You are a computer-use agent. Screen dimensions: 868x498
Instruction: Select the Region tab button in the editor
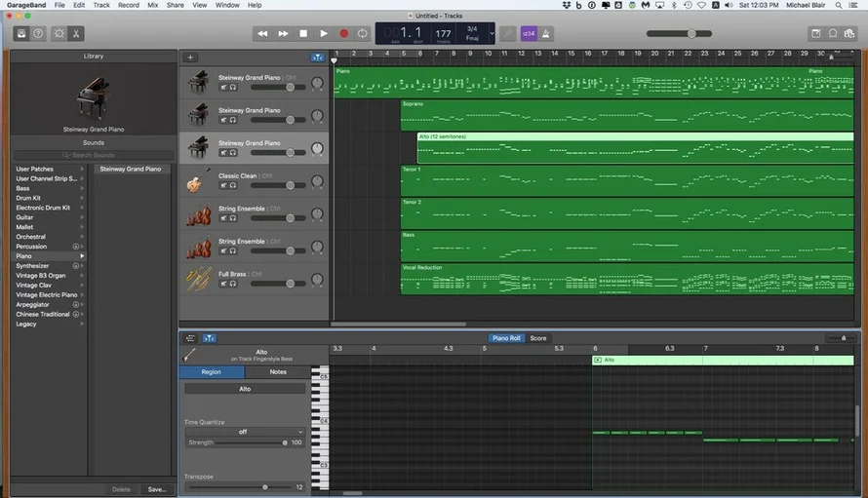(x=211, y=372)
